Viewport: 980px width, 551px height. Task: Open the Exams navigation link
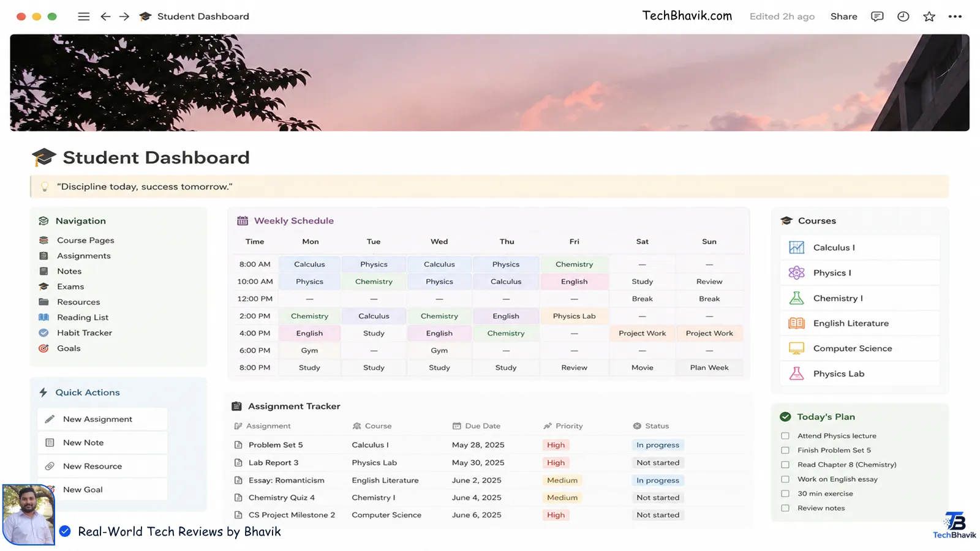(x=70, y=287)
